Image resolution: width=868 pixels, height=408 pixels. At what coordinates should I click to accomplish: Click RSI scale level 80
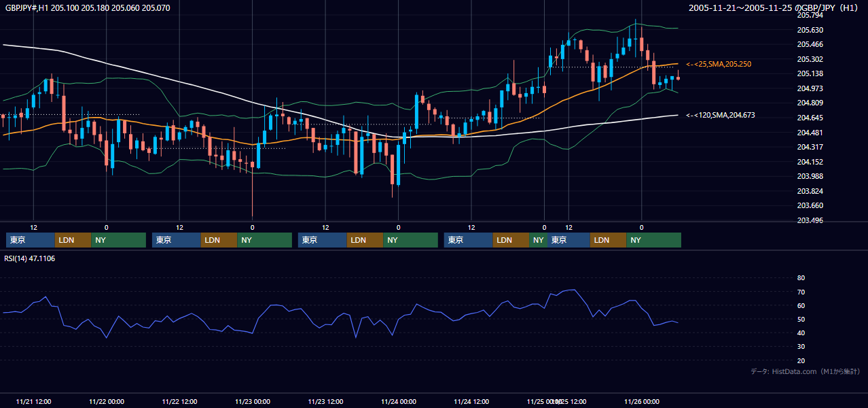coord(801,278)
